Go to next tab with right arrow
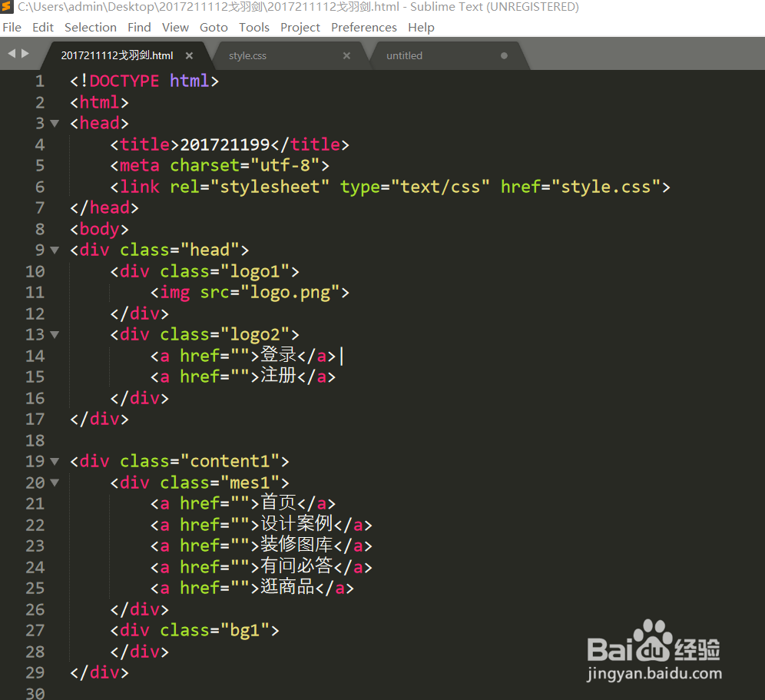 [x=25, y=53]
